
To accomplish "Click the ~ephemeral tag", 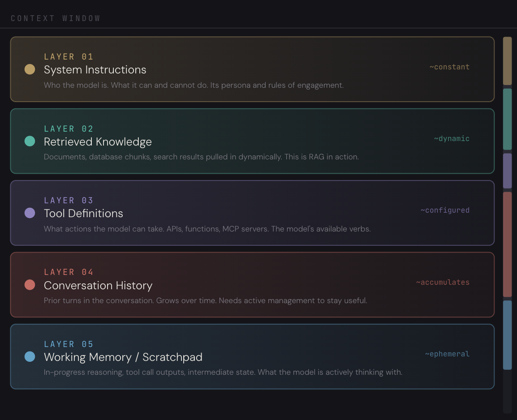I will point(447,354).
